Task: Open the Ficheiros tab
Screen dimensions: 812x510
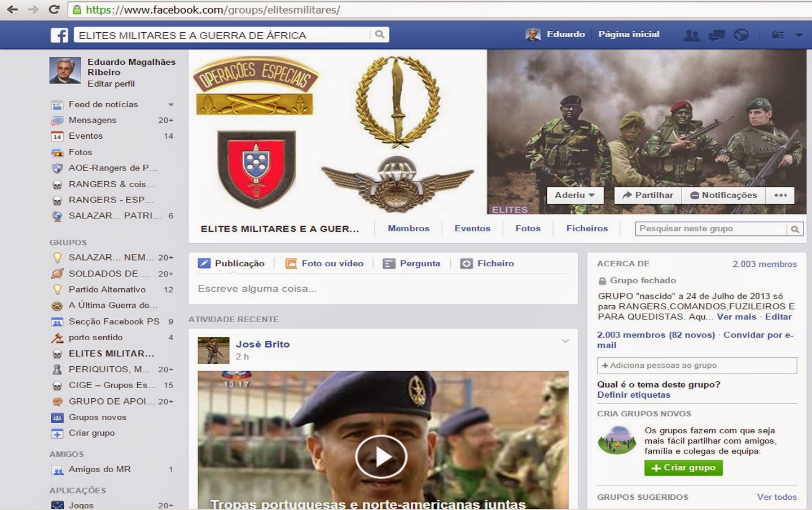Action: pos(587,228)
